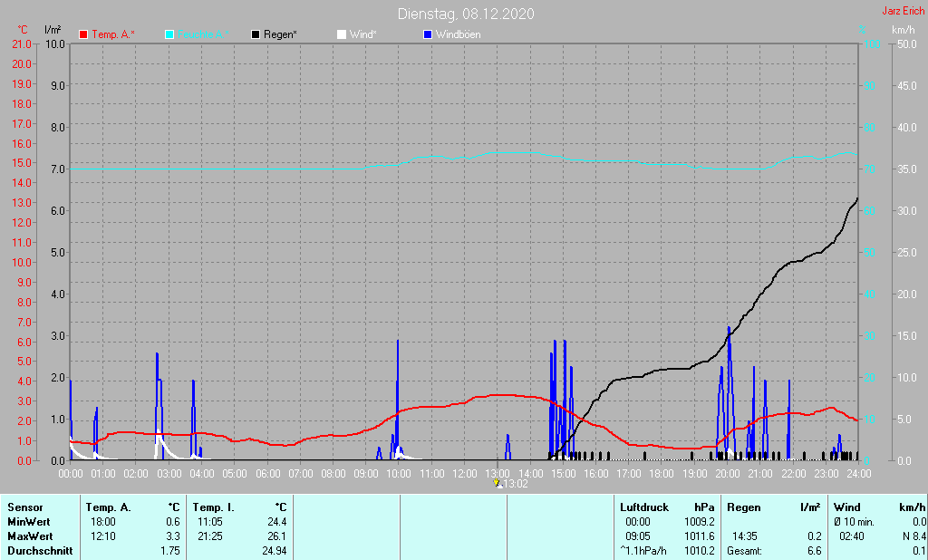
Task: Click the 'Regen' table column header
Action: coord(743,507)
